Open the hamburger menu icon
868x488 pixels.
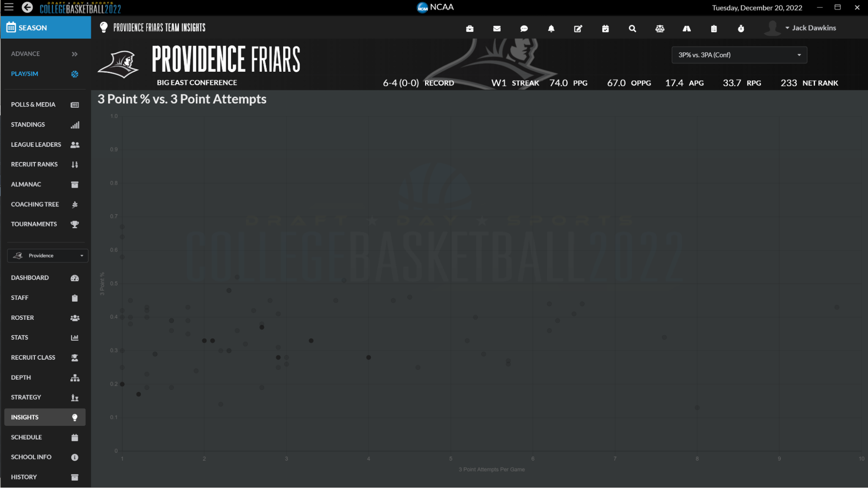tap(9, 7)
